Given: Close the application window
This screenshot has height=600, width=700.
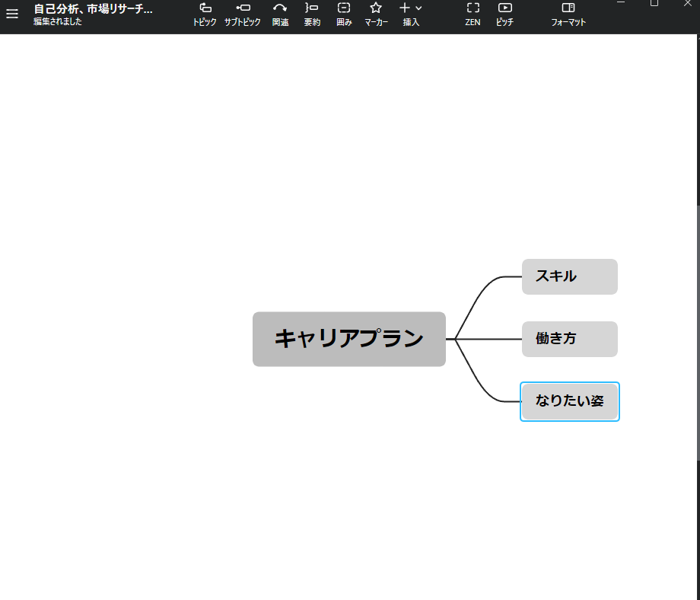Looking at the screenshot, I should [x=688, y=4].
